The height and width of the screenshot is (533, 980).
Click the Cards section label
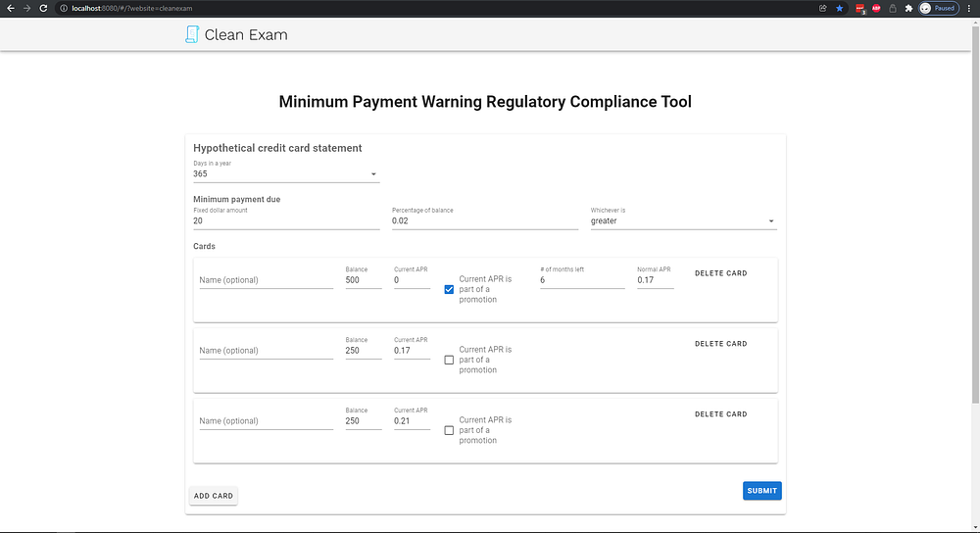[205, 246]
